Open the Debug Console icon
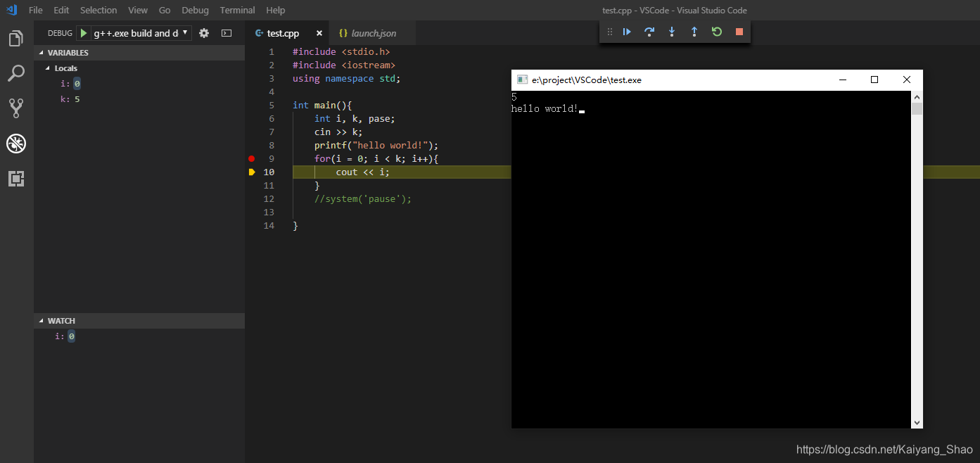 tap(227, 33)
